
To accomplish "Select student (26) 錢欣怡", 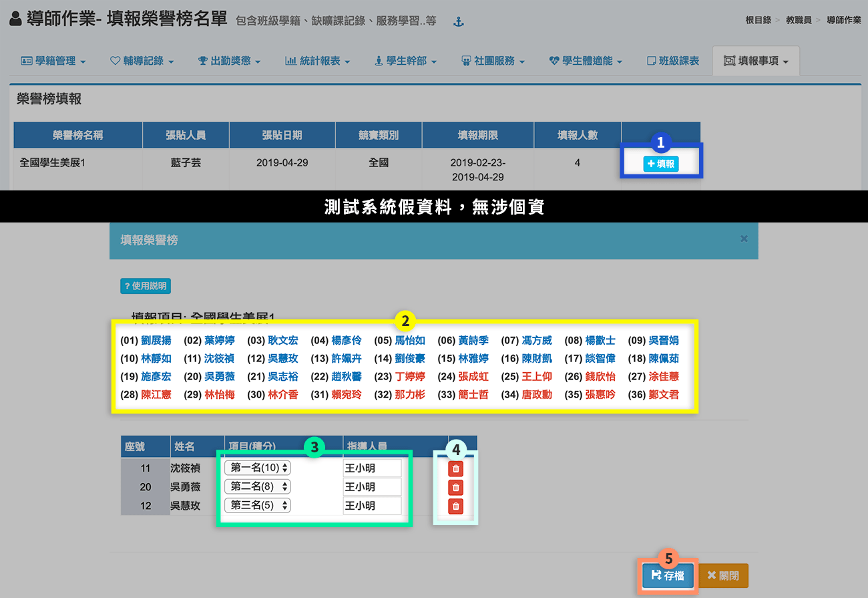I will tap(600, 376).
